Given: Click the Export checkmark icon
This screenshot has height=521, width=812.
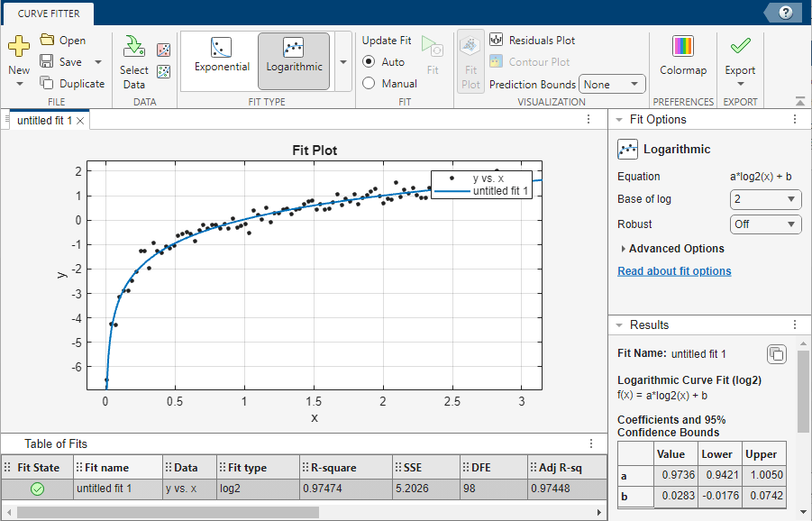Looking at the screenshot, I should (x=741, y=47).
